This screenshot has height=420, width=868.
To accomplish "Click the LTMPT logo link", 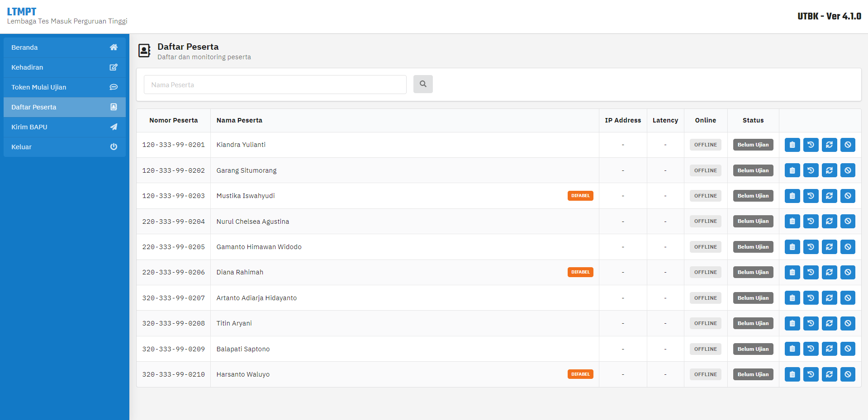I will (x=22, y=12).
